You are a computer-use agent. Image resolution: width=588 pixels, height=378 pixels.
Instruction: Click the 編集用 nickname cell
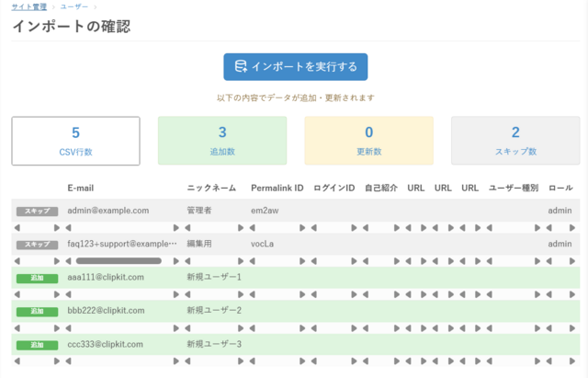[199, 244]
